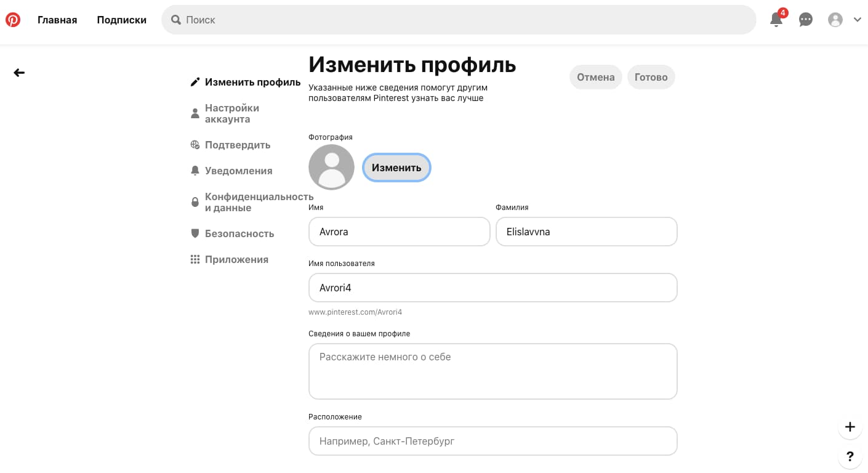The width and height of the screenshot is (868, 473).
Task: Click the plus button in the bottom corner
Action: click(850, 426)
